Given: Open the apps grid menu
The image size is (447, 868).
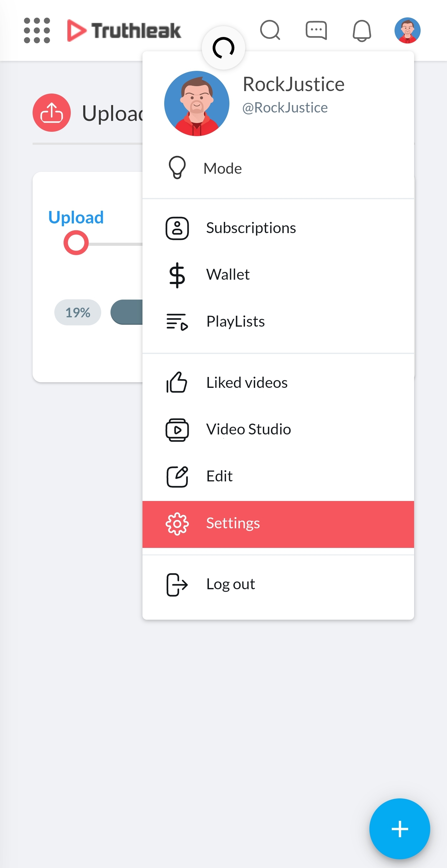Looking at the screenshot, I should coord(37,31).
